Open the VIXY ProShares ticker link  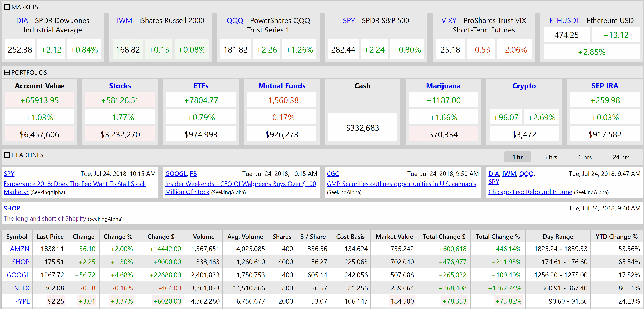click(449, 20)
